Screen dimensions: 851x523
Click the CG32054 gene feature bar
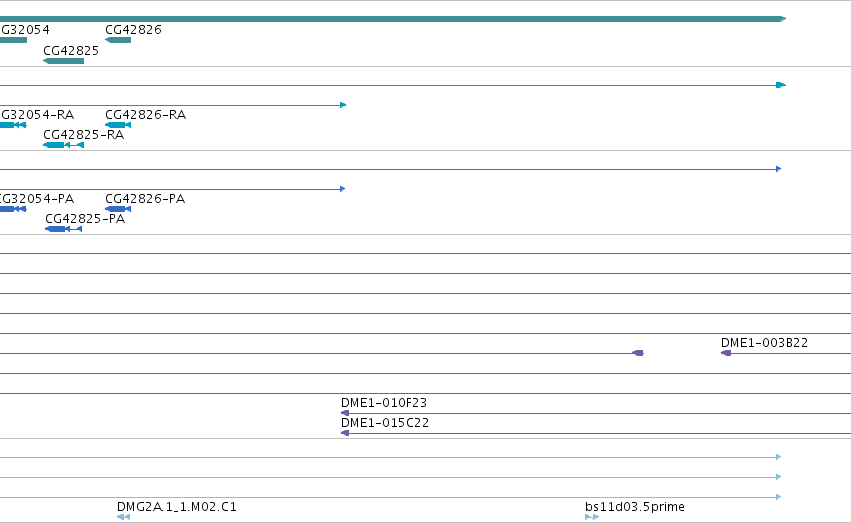(x=13, y=40)
